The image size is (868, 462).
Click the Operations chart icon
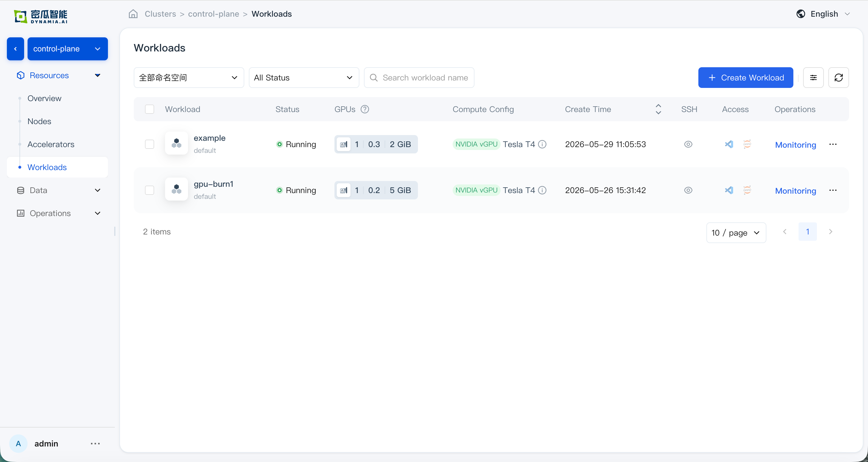(21, 213)
